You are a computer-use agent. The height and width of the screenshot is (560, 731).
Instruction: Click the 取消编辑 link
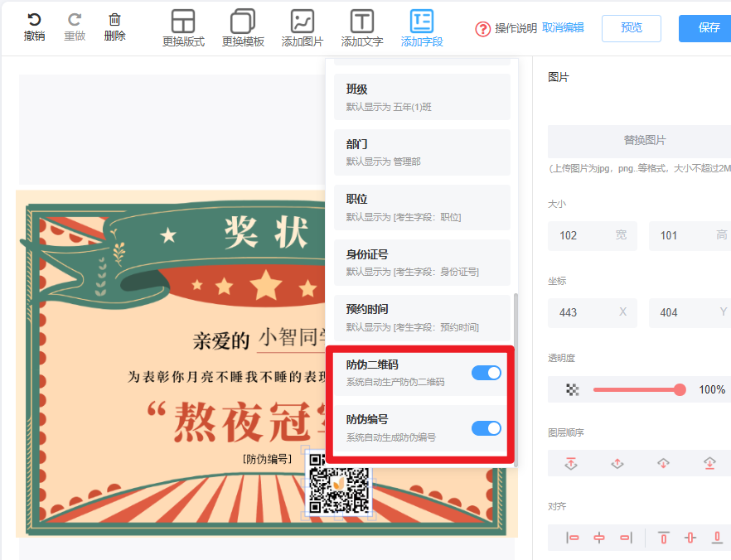[563, 28]
